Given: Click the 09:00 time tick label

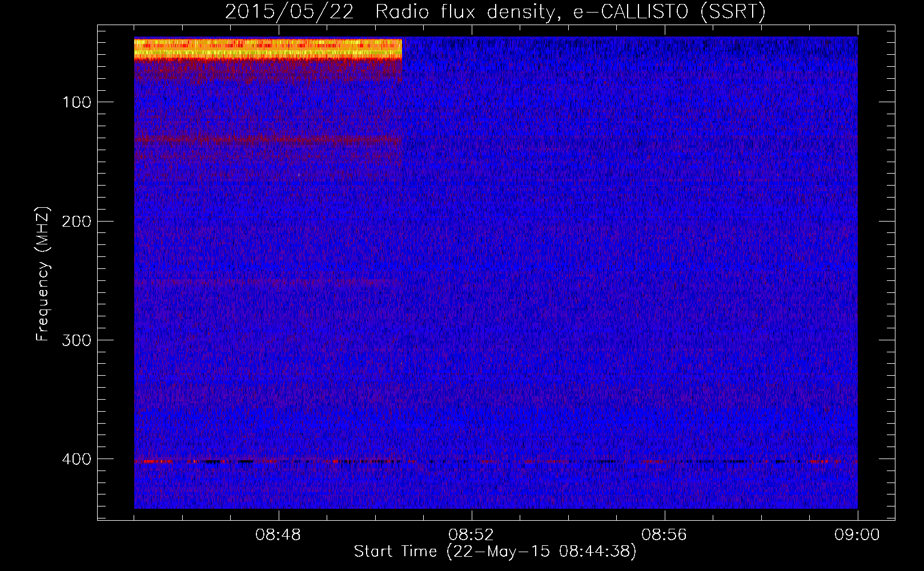Looking at the screenshot, I should coord(857,535).
